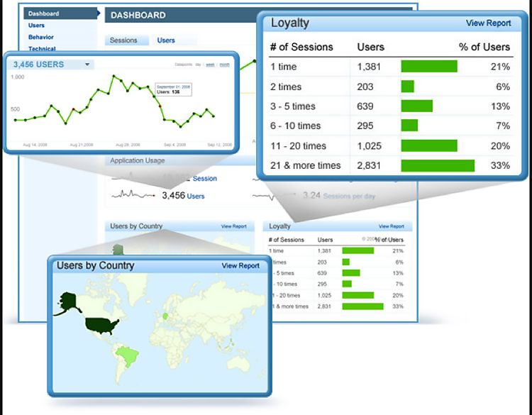
Task: Click the 20% value in enlarged Loyalty
Action: 500,146
